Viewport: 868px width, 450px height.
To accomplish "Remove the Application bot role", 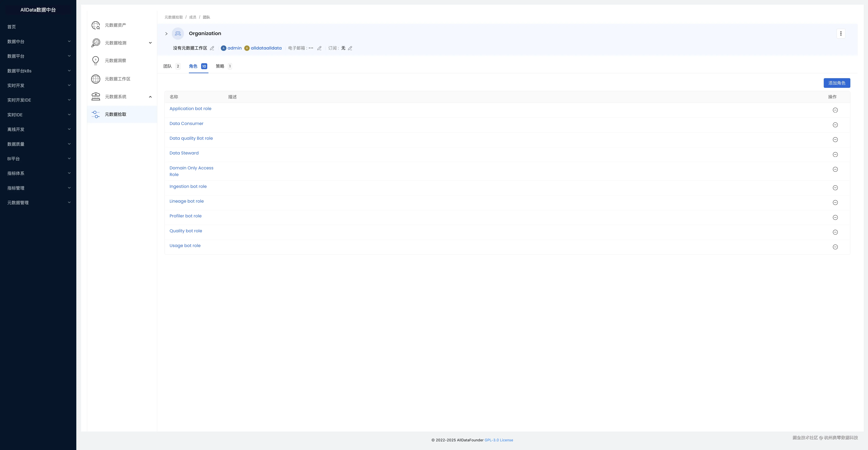I will click(x=835, y=110).
